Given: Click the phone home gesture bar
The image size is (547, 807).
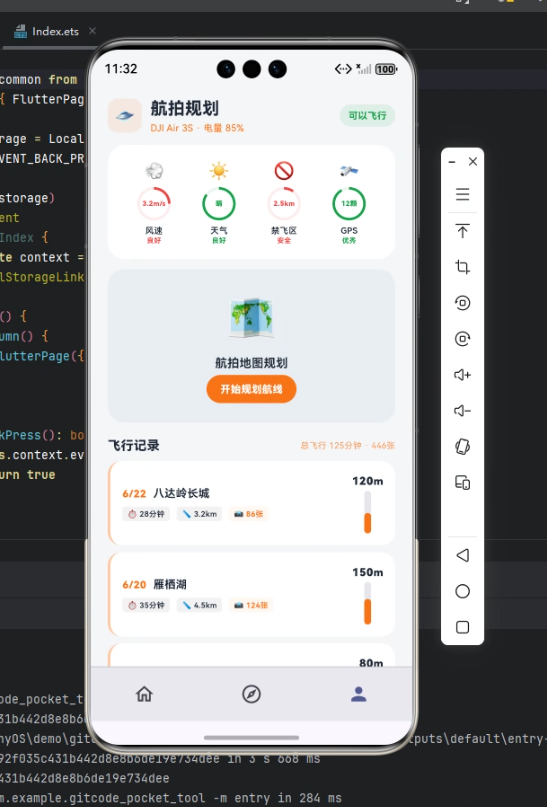Looking at the screenshot, I should tap(251, 738).
